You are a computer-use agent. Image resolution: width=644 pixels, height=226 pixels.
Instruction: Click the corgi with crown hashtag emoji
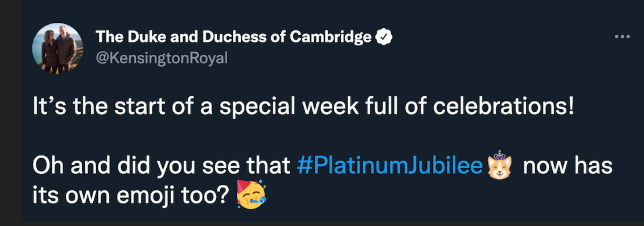[x=500, y=165]
